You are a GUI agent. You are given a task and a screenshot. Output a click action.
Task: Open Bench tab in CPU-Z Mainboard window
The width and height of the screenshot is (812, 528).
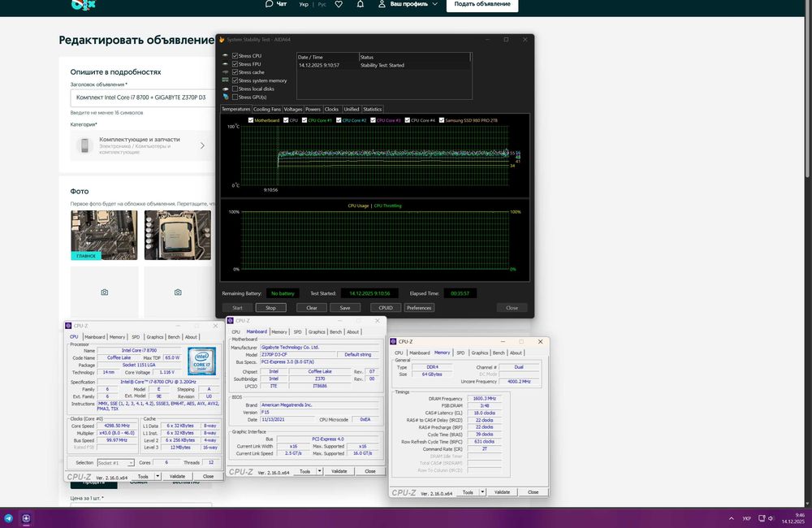pyautogui.click(x=335, y=331)
